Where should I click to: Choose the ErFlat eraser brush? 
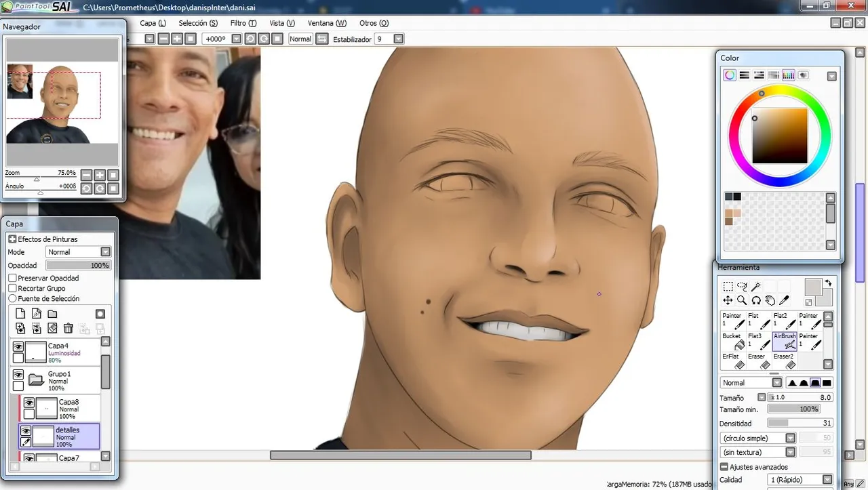[x=733, y=361]
